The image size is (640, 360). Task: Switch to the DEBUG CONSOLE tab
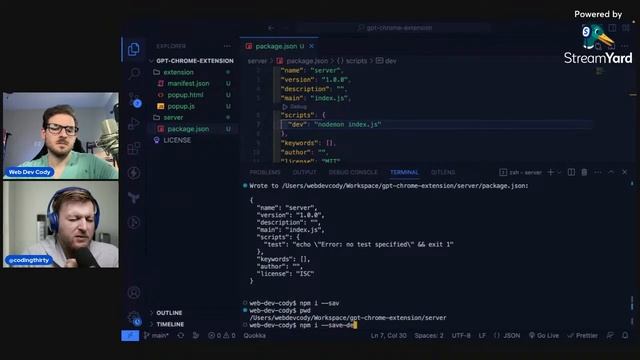353,172
